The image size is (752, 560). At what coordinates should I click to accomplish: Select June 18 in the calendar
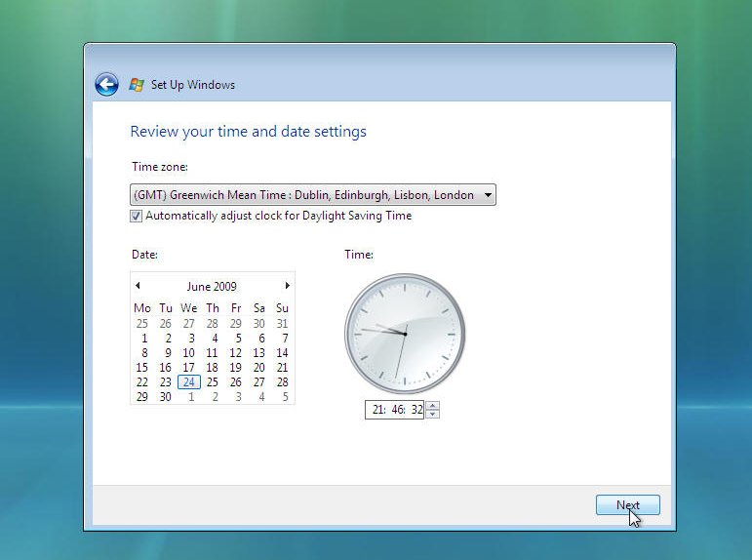click(x=212, y=368)
